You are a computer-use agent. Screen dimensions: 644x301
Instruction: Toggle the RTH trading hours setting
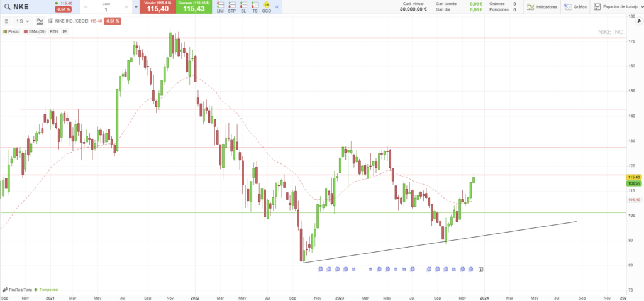[x=54, y=31]
